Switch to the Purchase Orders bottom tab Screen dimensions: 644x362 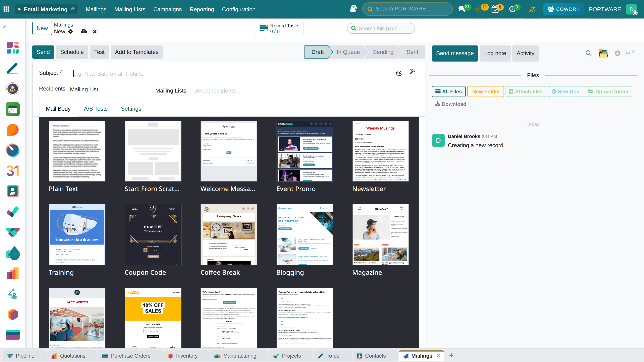point(130,356)
